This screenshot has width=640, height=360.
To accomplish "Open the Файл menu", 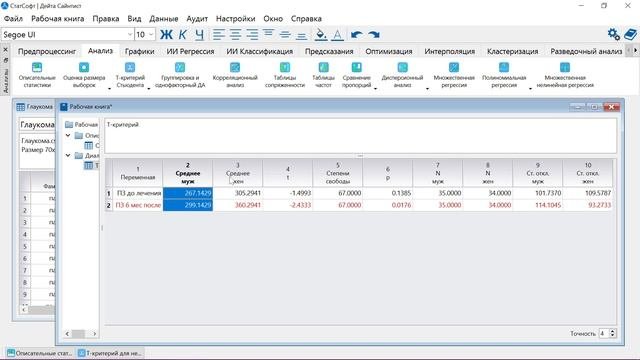I will tap(13, 19).
